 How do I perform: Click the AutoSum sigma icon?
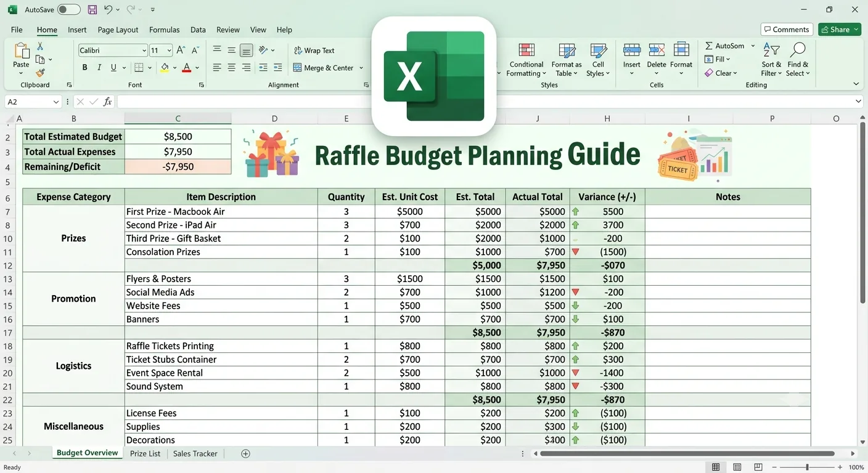(x=709, y=46)
